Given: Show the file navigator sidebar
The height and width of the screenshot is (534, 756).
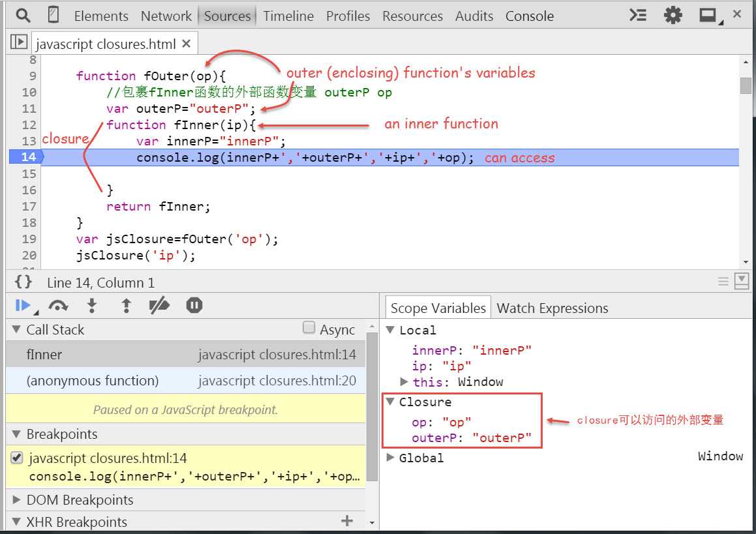Looking at the screenshot, I should 19,42.
